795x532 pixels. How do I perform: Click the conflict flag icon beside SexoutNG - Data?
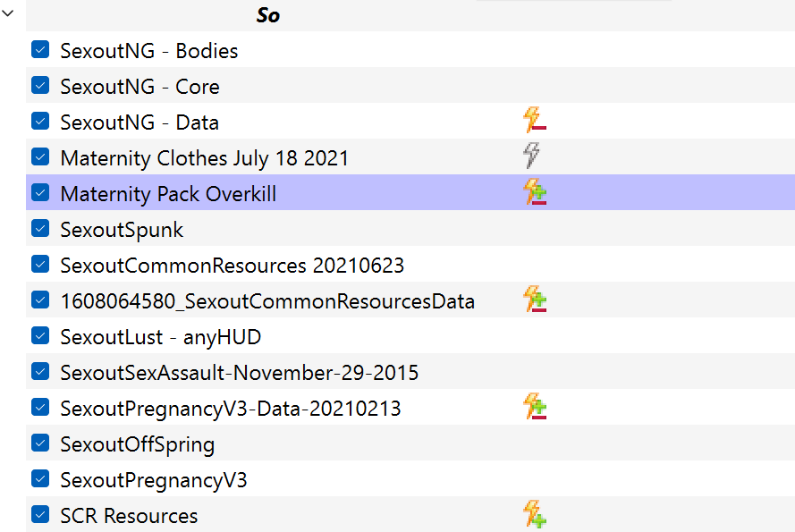[x=536, y=121]
